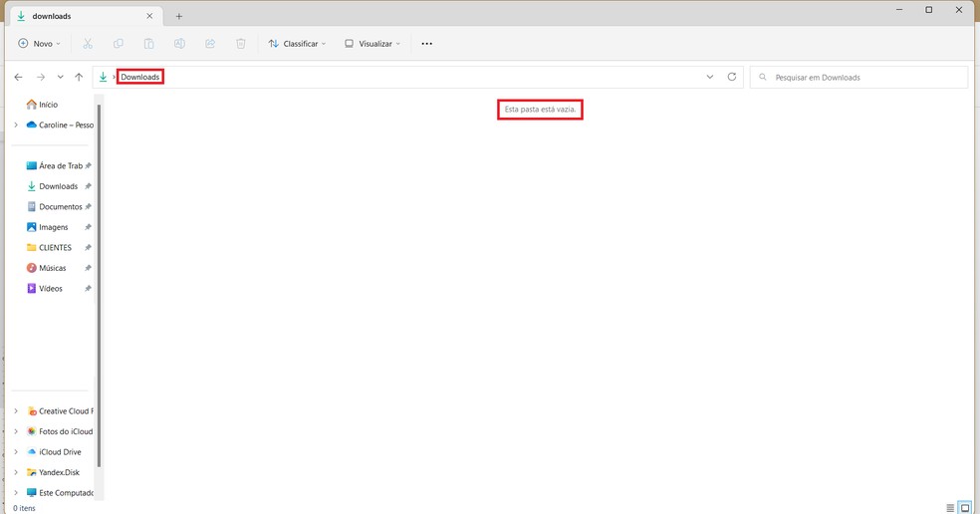980x514 pixels.
Task: Expand the Este Computador node
Action: pos(16,493)
